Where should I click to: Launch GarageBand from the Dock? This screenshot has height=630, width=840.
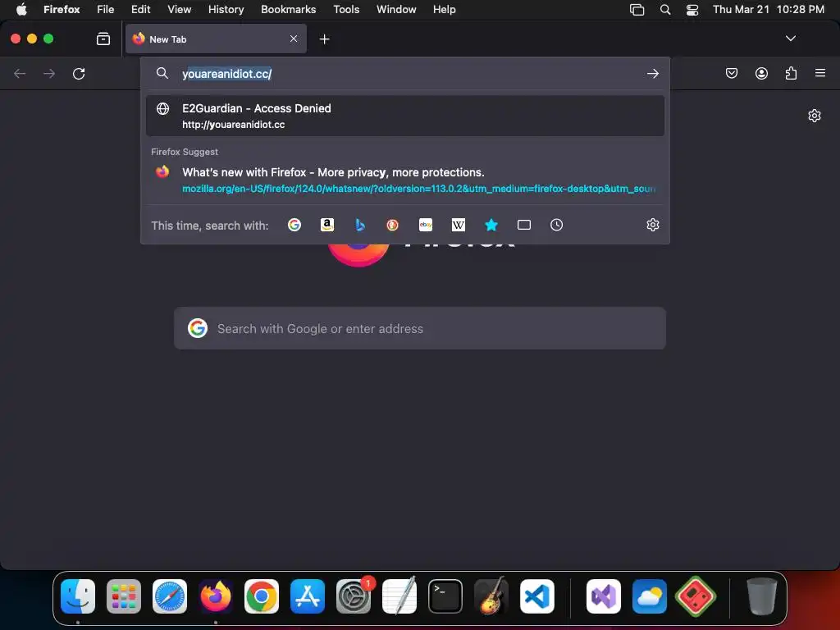(491, 596)
